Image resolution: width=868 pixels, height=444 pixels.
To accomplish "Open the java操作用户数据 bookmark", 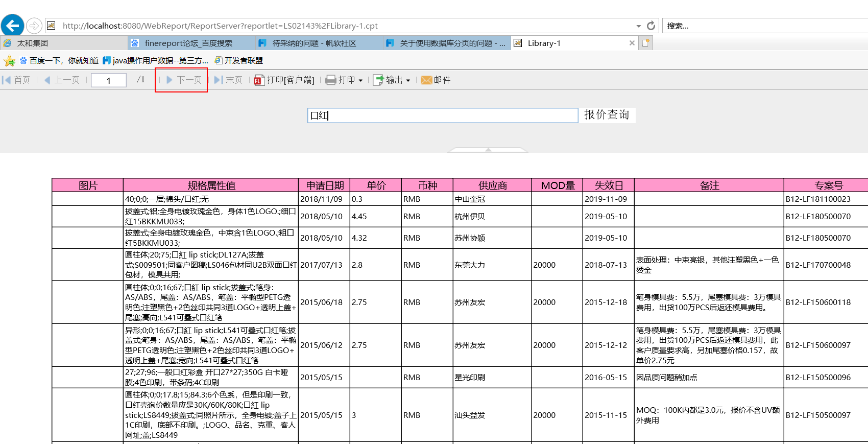I will [x=156, y=60].
